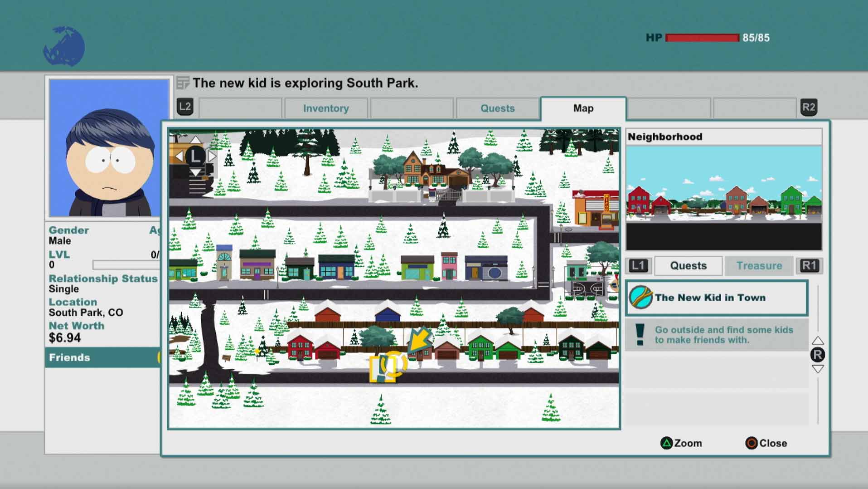Click the Gender Male value
The height and width of the screenshot is (489, 868).
(60, 241)
